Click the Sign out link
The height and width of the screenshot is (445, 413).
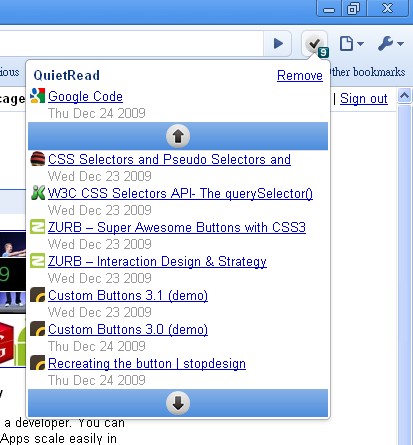[364, 99]
